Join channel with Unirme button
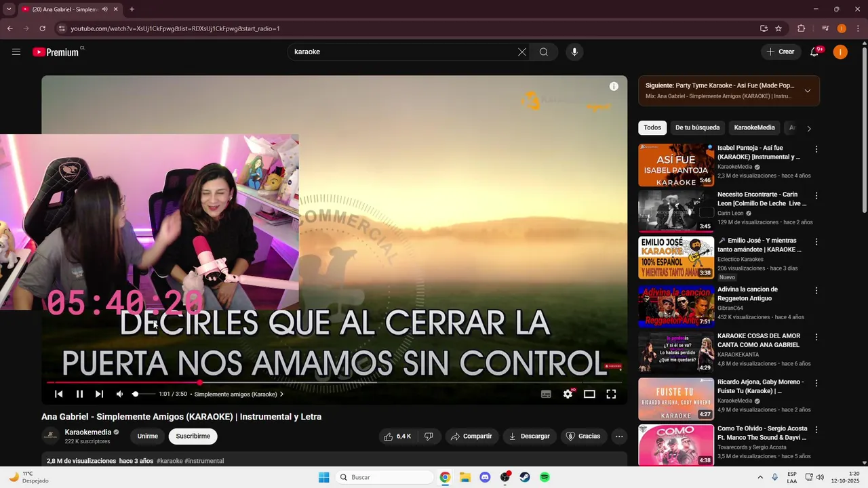 coord(148,436)
